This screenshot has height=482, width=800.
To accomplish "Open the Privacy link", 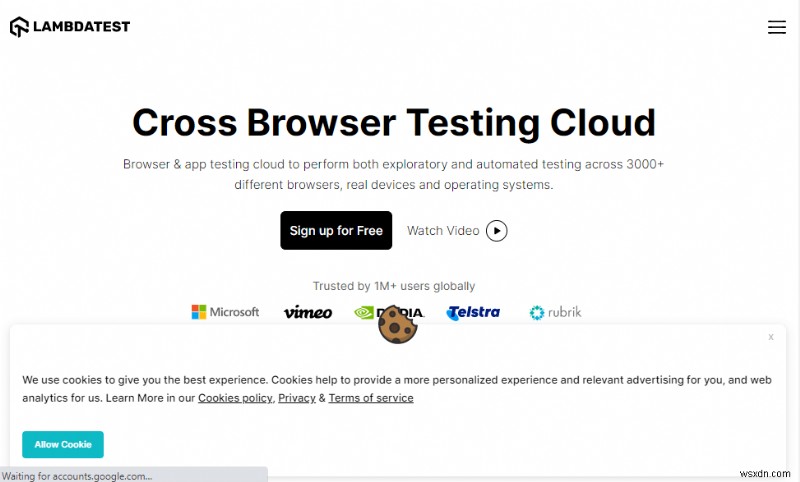I will click(297, 398).
